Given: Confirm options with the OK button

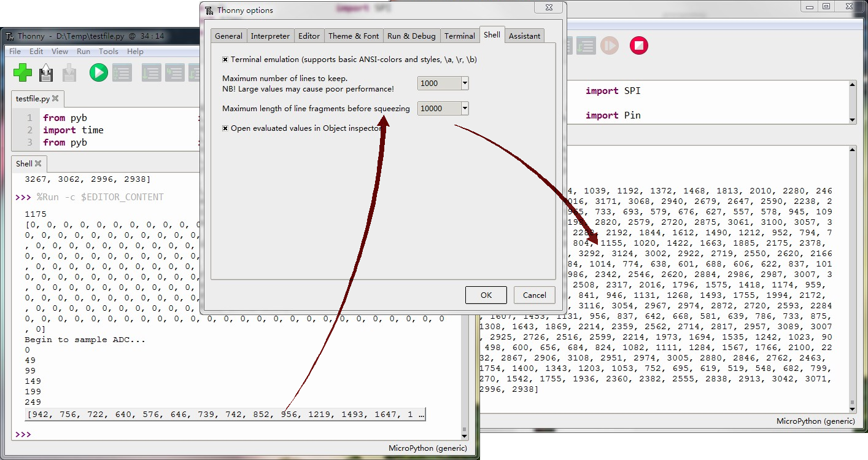Looking at the screenshot, I should 486,295.
